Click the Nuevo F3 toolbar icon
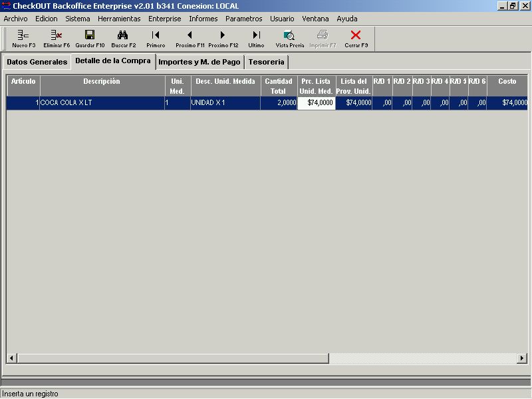This screenshot has height=399, width=532. point(23,39)
